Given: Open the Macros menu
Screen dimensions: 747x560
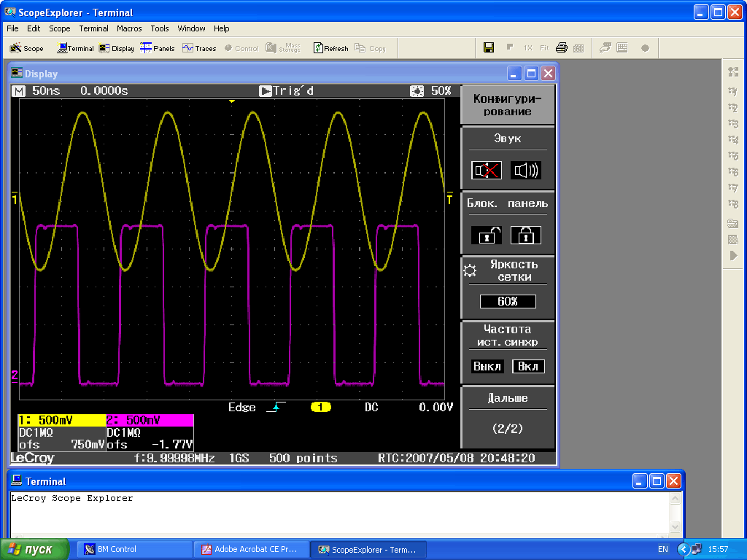Looking at the screenshot, I should 129,28.
